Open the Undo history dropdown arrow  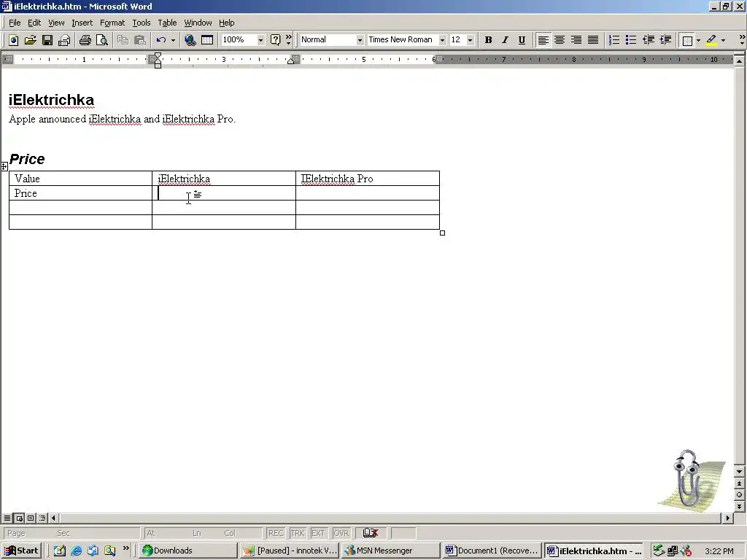click(173, 40)
